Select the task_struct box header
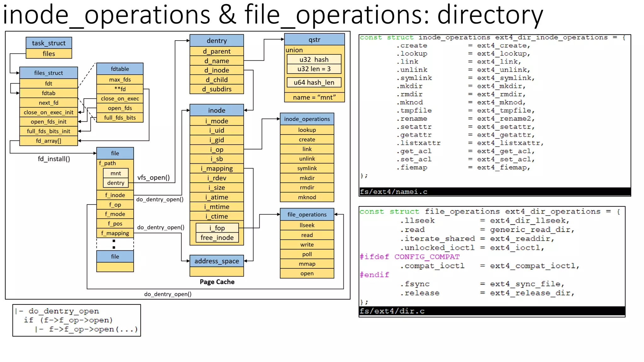 pyautogui.click(x=48, y=43)
